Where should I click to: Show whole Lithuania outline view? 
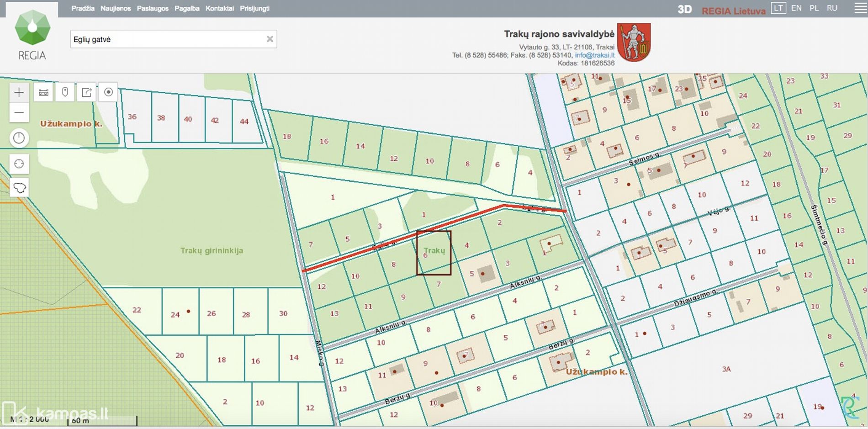click(19, 187)
